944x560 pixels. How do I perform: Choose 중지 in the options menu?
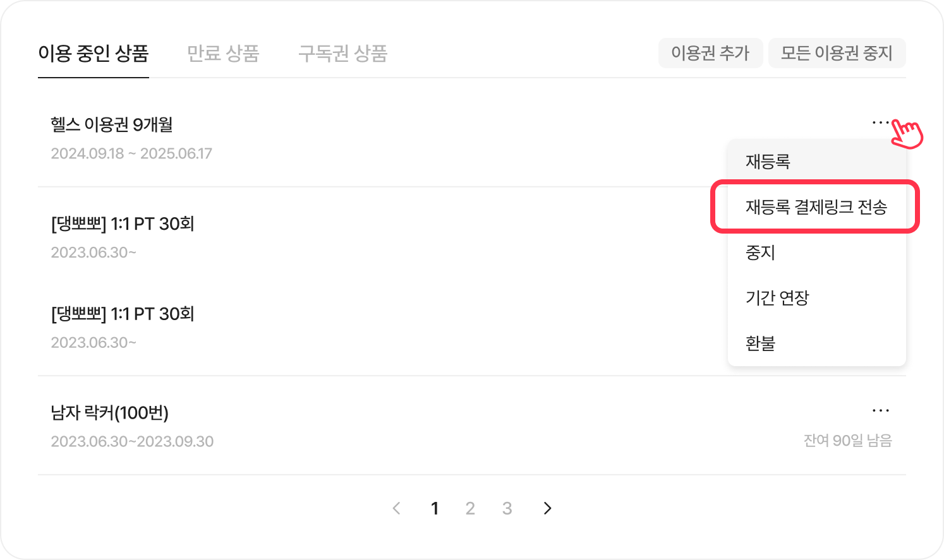760,253
